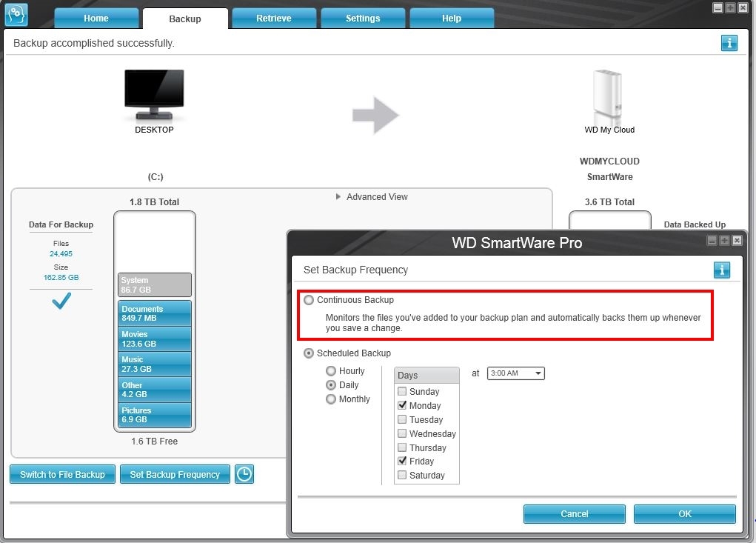Image resolution: width=756 pixels, height=543 pixels.
Task: Select the System 86.7 GB category
Action: tap(155, 285)
